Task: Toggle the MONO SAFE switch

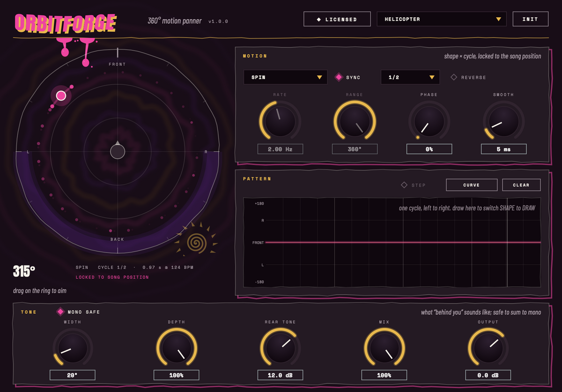Action: pos(78,312)
